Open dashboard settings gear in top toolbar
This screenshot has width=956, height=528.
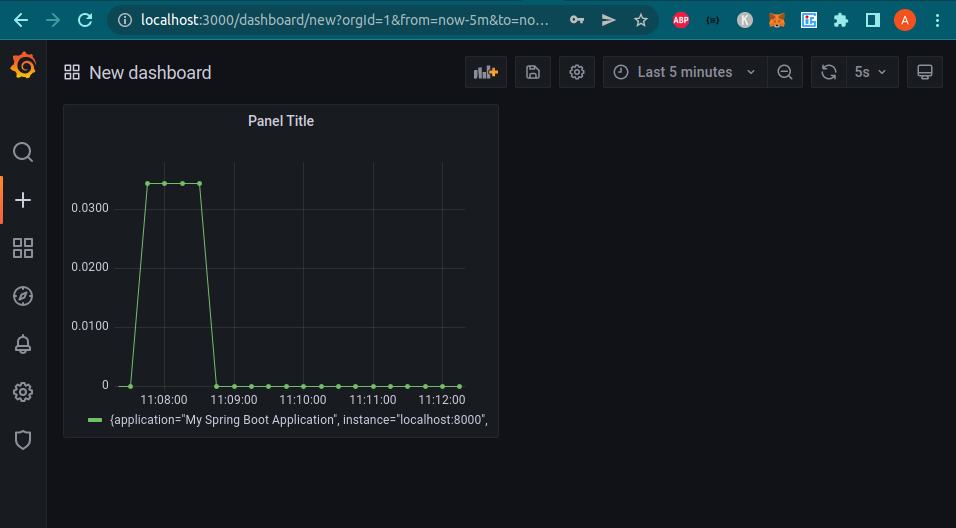pyautogui.click(x=577, y=72)
